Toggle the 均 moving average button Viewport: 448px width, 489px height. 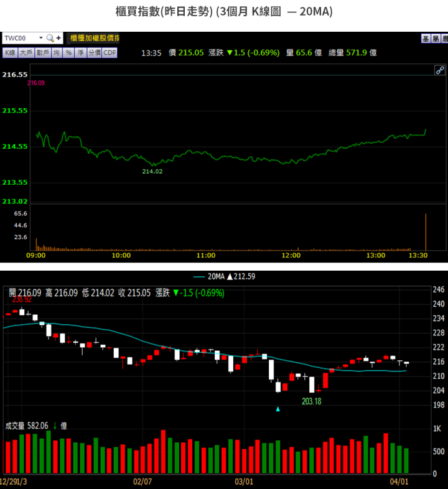coord(57,53)
